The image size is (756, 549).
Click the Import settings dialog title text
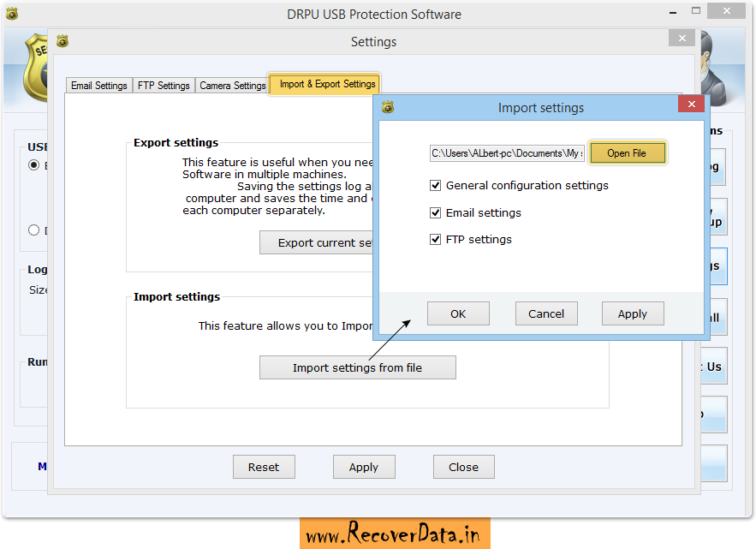point(540,108)
